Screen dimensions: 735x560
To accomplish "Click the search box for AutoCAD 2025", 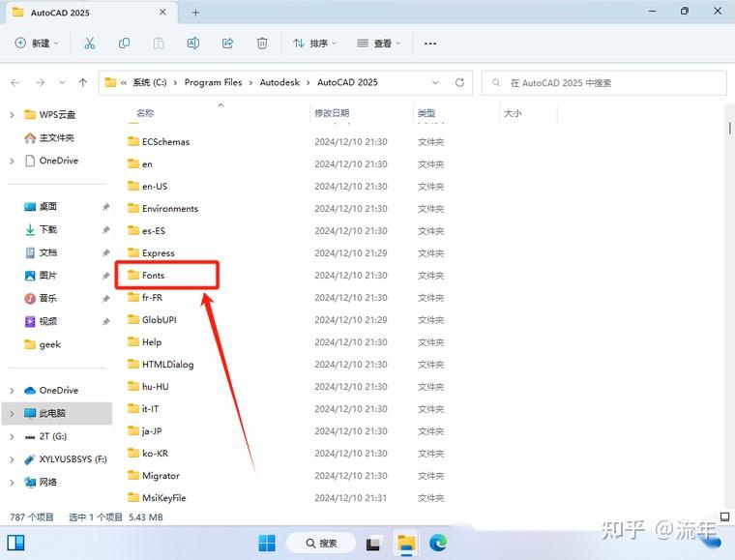I will (x=603, y=83).
